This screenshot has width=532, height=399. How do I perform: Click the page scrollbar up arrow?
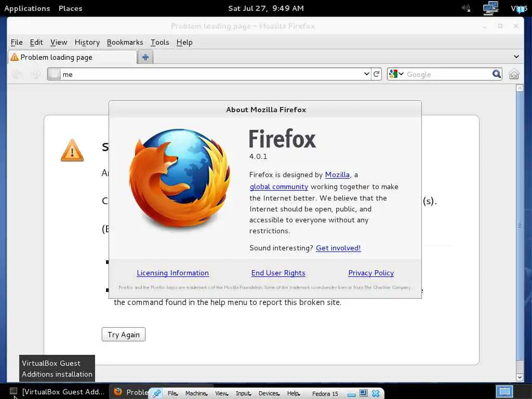520,88
